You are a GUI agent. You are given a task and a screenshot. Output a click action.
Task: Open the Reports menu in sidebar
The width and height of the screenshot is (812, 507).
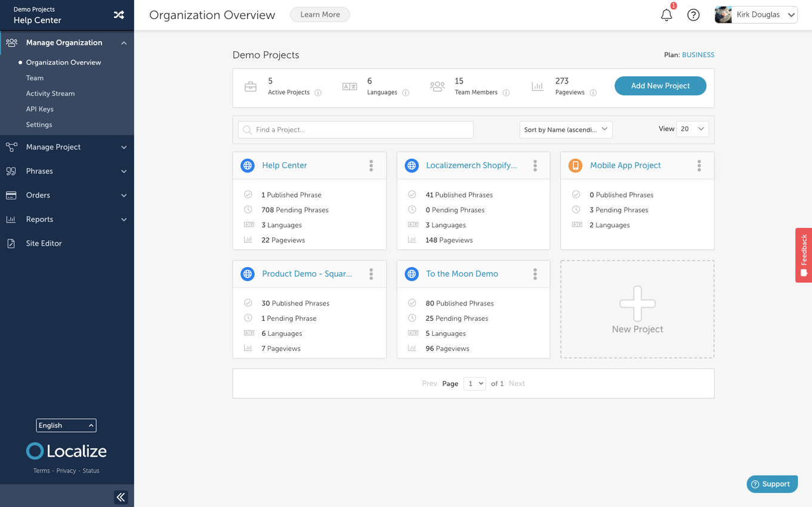39,219
